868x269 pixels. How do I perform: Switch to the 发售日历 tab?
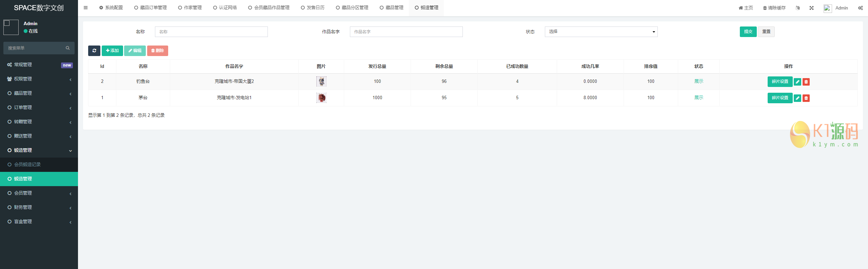pos(313,8)
